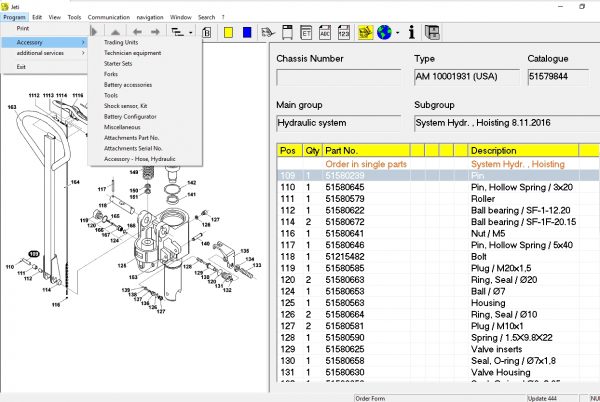
Task: Click the information 'i' toolbar icon
Action: tap(412, 33)
